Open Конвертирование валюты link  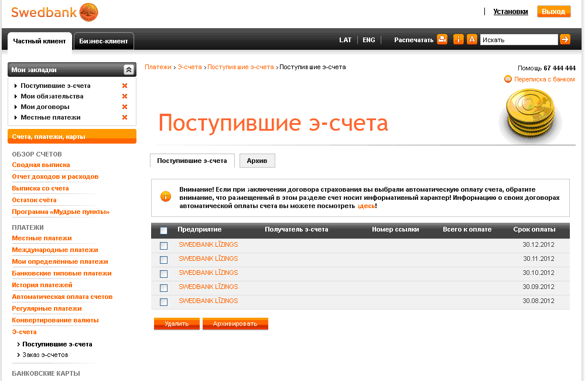(56, 320)
